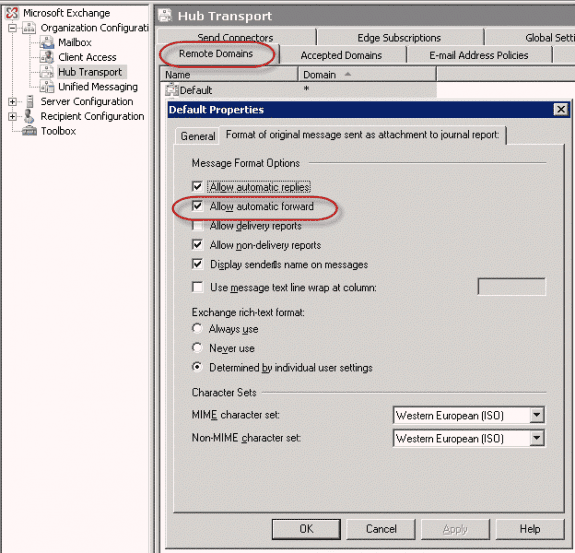Click the Default remote domain entry icon
This screenshot has width=575, height=553.
tap(171, 90)
